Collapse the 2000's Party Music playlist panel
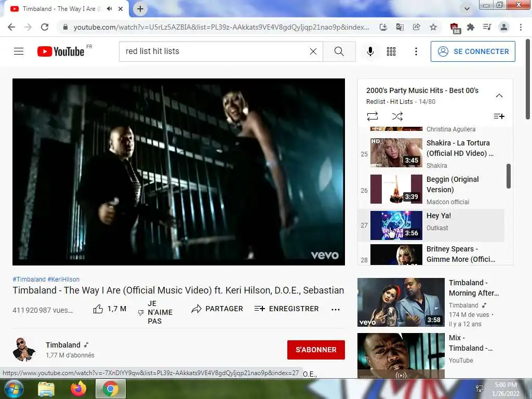Screen dimensions: 532x399 [499, 96]
